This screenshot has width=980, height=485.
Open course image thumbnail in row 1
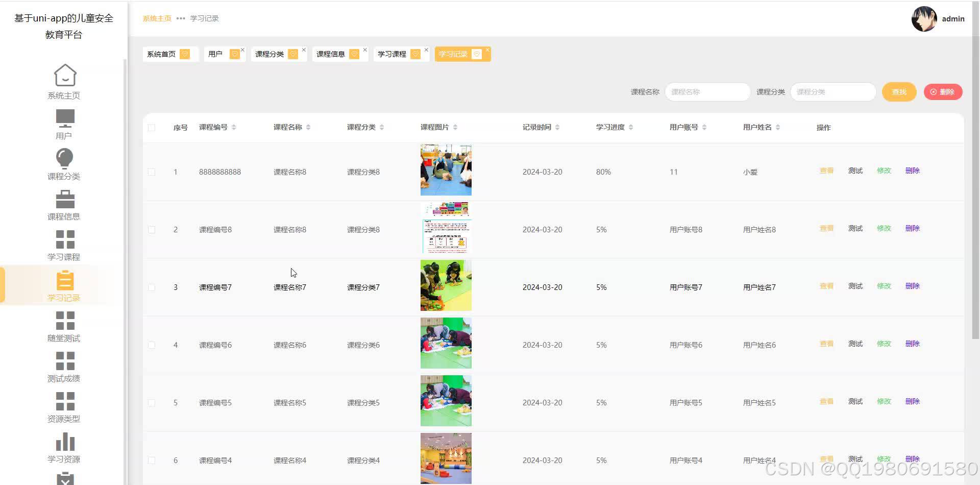[x=446, y=170]
